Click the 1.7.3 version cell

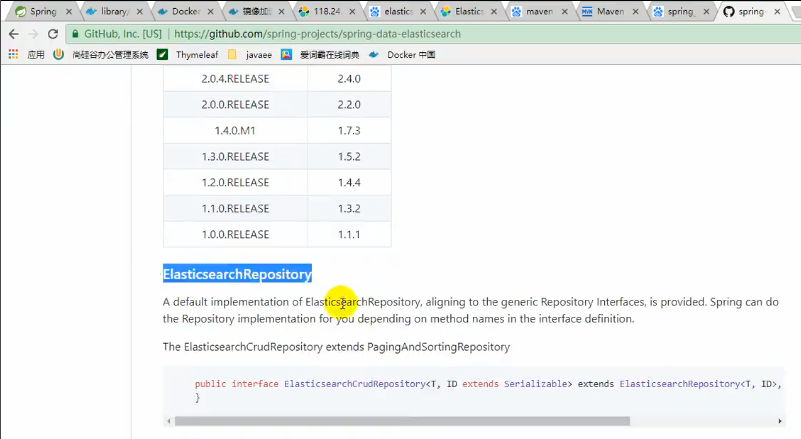[349, 131]
